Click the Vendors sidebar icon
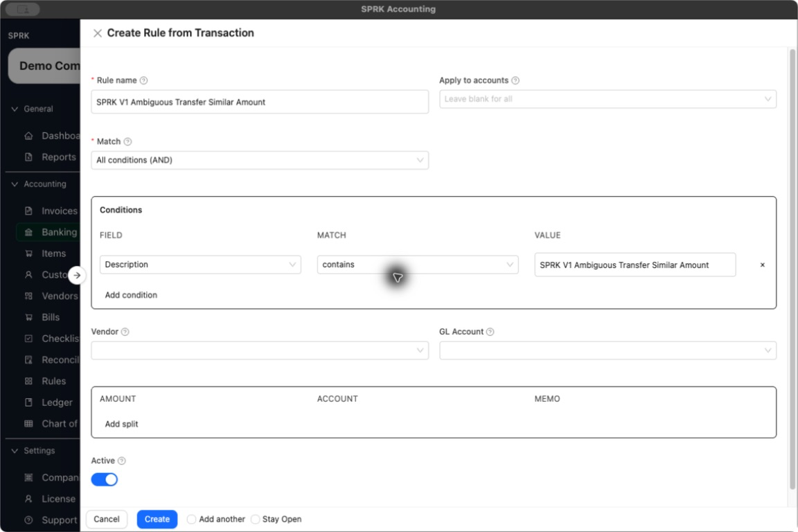 click(28, 296)
